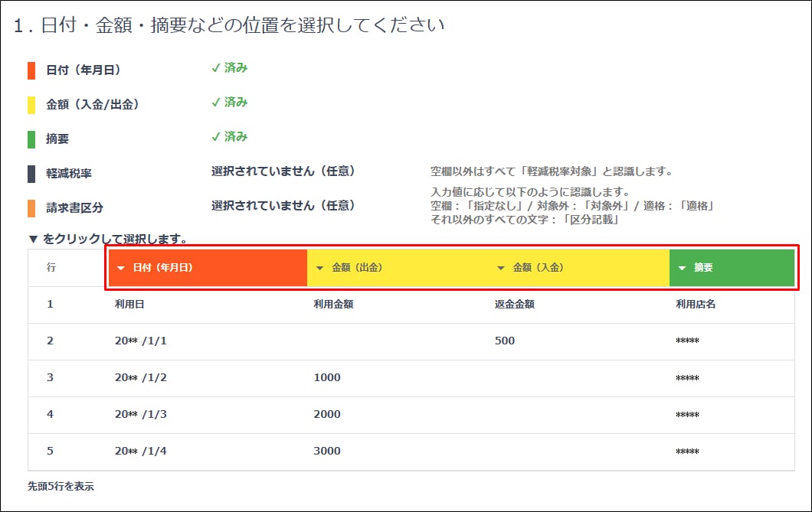The image size is (812, 512).
Task: Click the 済み checkmark for 摘要
Action: (229, 136)
